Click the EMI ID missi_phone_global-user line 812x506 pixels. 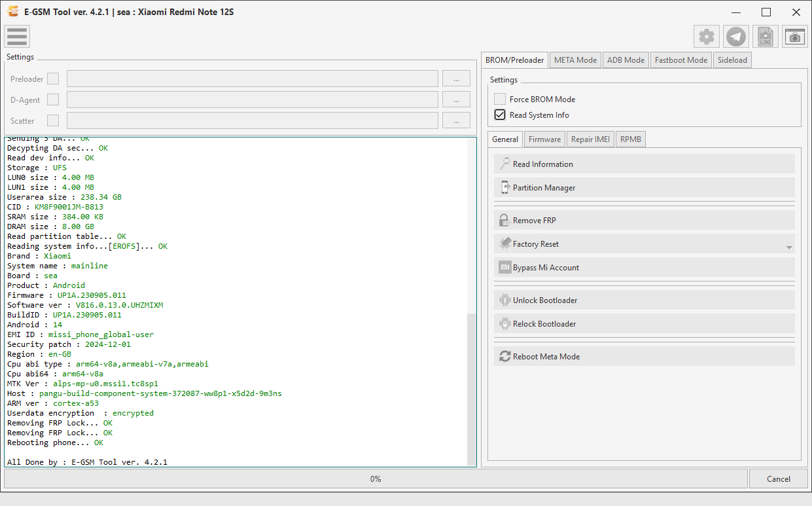[80, 334]
